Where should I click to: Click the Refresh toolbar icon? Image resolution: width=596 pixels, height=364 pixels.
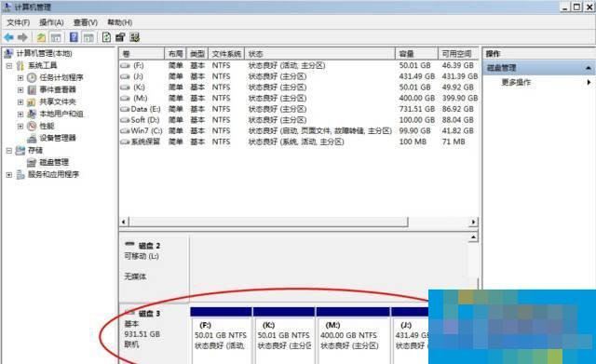106,37
